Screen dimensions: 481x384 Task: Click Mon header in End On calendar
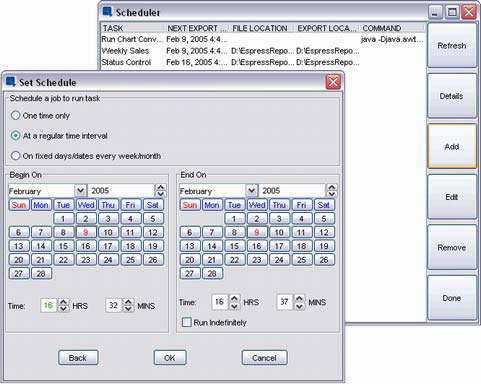click(x=212, y=205)
